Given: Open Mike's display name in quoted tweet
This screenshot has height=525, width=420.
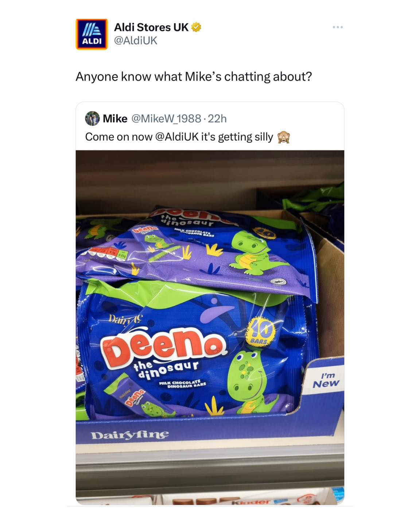Looking at the screenshot, I should 115,118.
